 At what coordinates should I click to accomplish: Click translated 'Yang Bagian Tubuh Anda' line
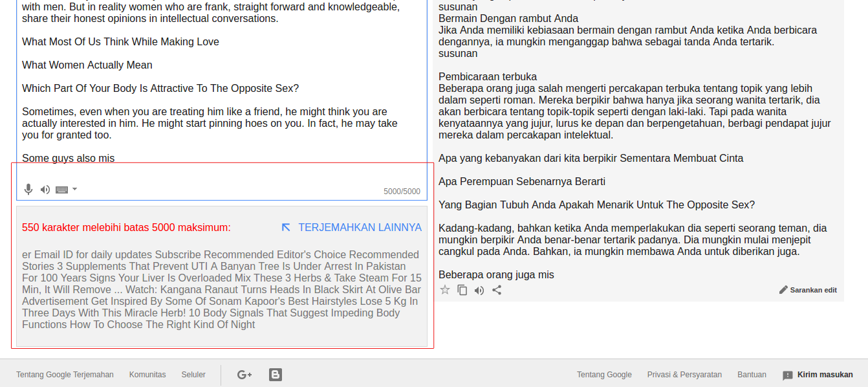596,205
